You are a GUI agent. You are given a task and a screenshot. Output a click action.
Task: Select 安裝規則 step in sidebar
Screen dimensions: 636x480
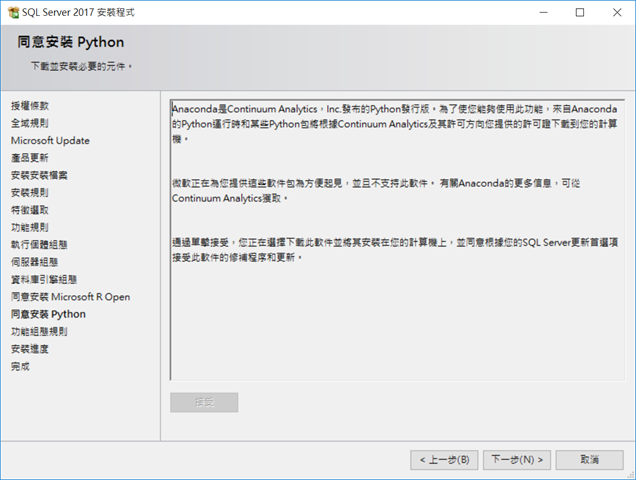[30, 192]
